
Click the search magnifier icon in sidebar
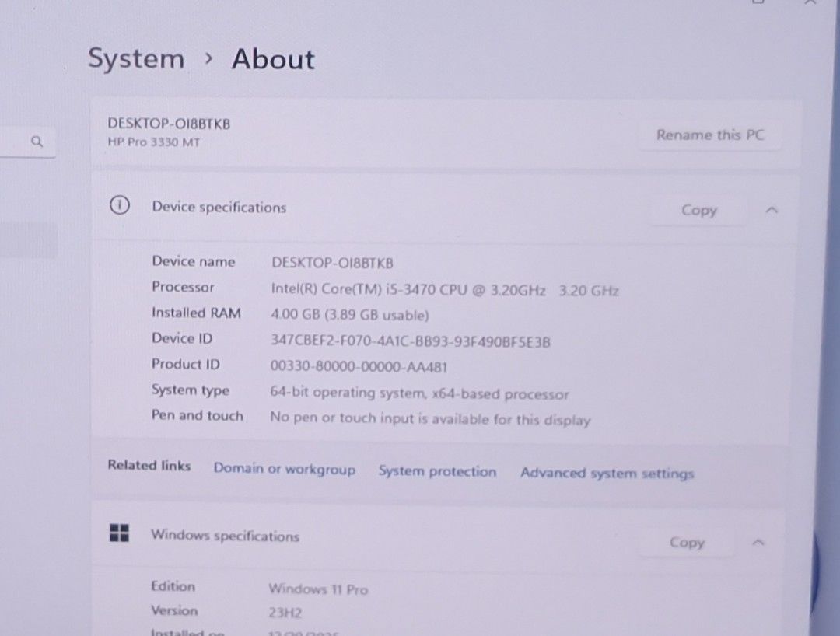(37, 142)
